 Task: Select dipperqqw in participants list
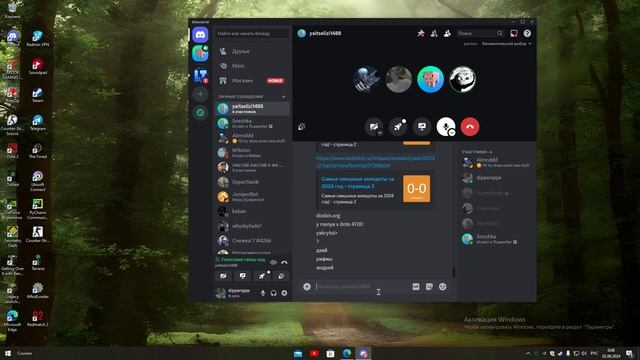pyautogui.click(x=497, y=178)
